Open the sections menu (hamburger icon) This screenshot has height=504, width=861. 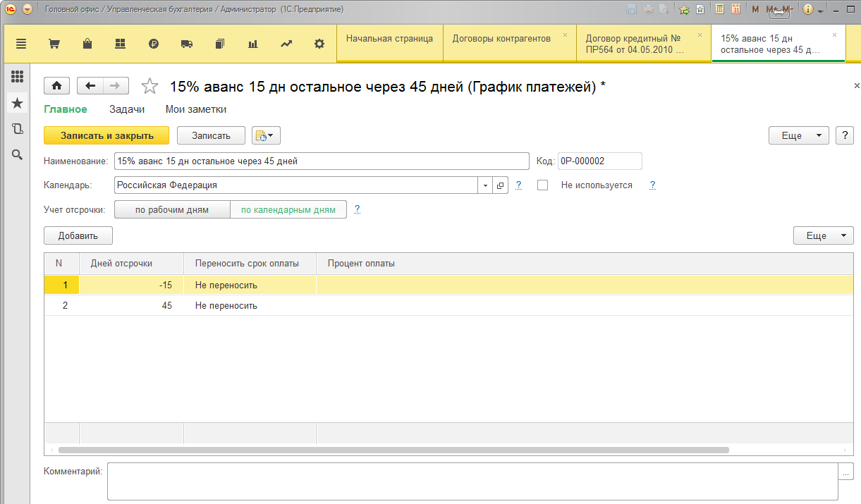(20, 44)
